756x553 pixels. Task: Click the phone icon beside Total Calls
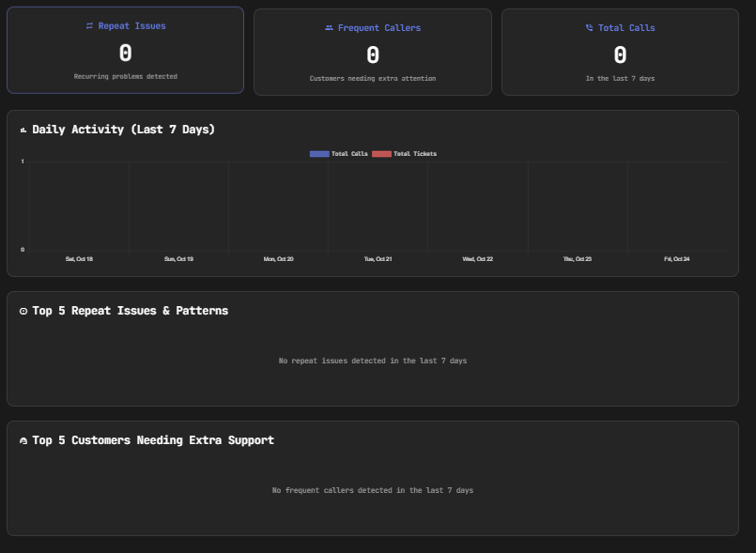pos(589,28)
